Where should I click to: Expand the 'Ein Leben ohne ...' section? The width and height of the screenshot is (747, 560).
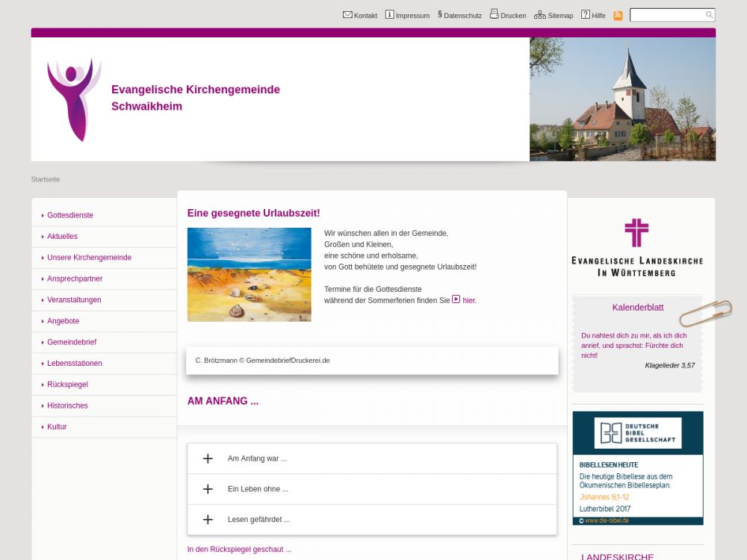[x=208, y=489]
